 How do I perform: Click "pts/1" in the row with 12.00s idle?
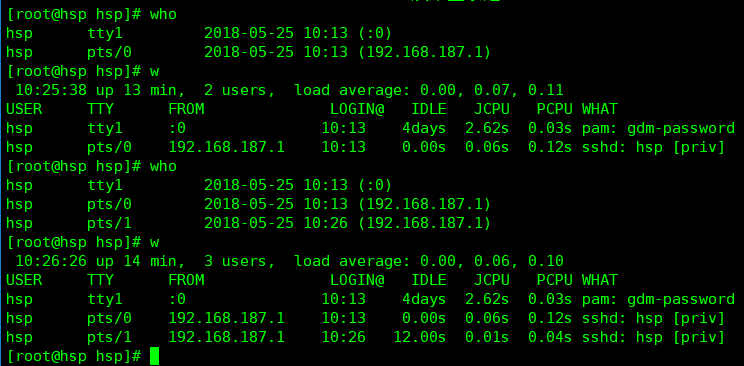[x=109, y=337]
